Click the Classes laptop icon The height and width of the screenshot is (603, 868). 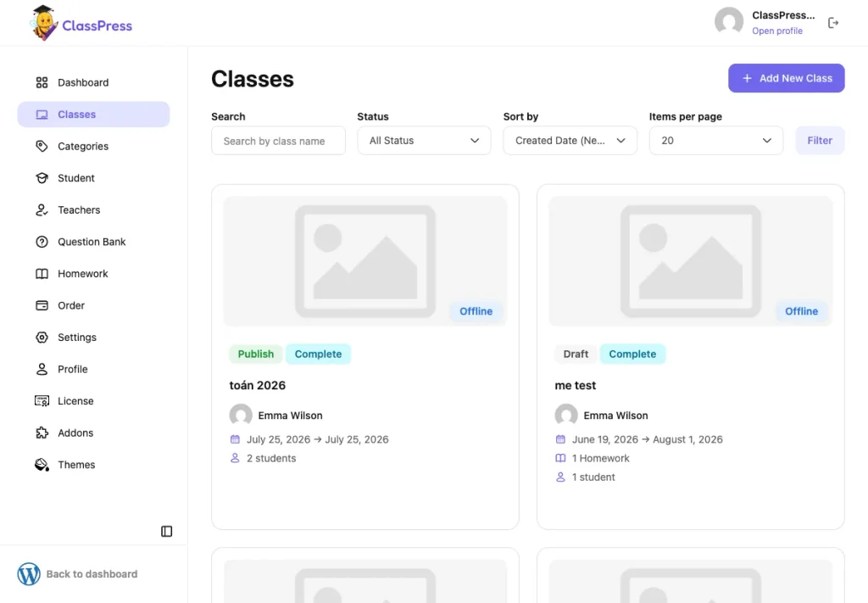point(42,114)
